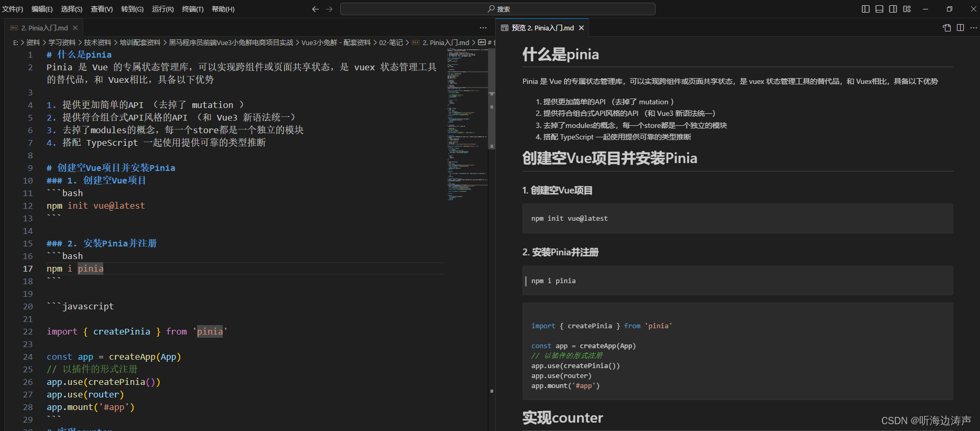Viewport: 980px width, 431px height.
Task: Open the 文件(F) menu
Action: pyautogui.click(x=13, y=9)
